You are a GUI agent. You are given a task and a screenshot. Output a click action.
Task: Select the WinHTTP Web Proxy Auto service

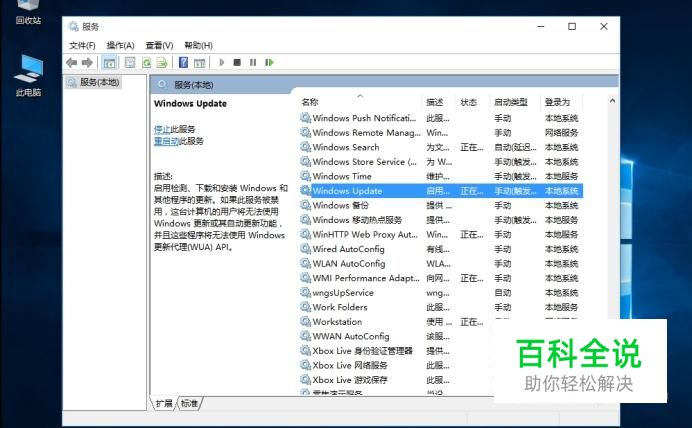365,235
